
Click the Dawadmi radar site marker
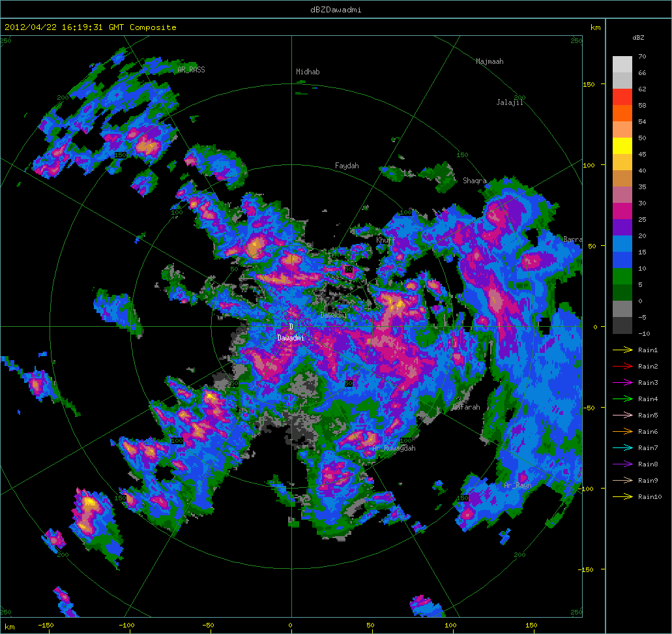[x=291, y=327]
